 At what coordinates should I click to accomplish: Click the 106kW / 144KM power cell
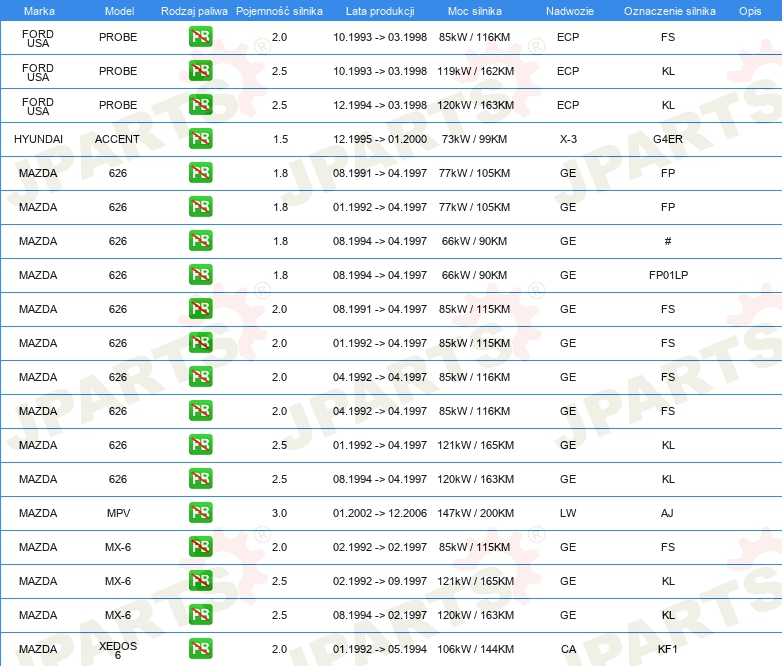[475, 649]
